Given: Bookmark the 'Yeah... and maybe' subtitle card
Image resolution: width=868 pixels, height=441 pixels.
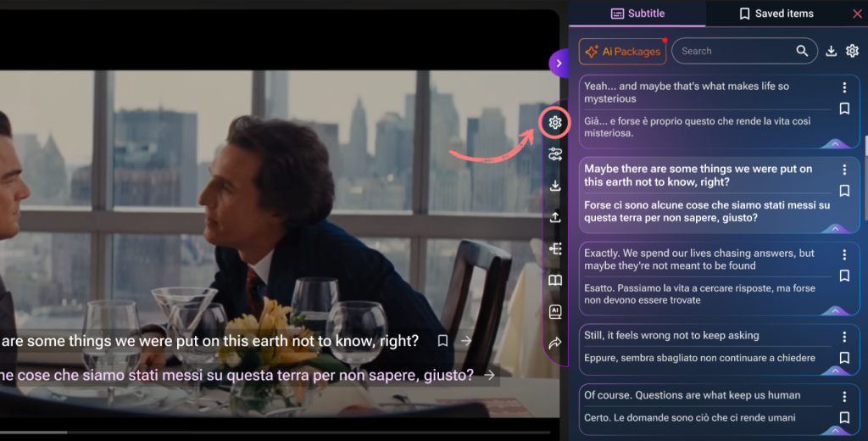Looking at the screenshot, I should [844, 109].
